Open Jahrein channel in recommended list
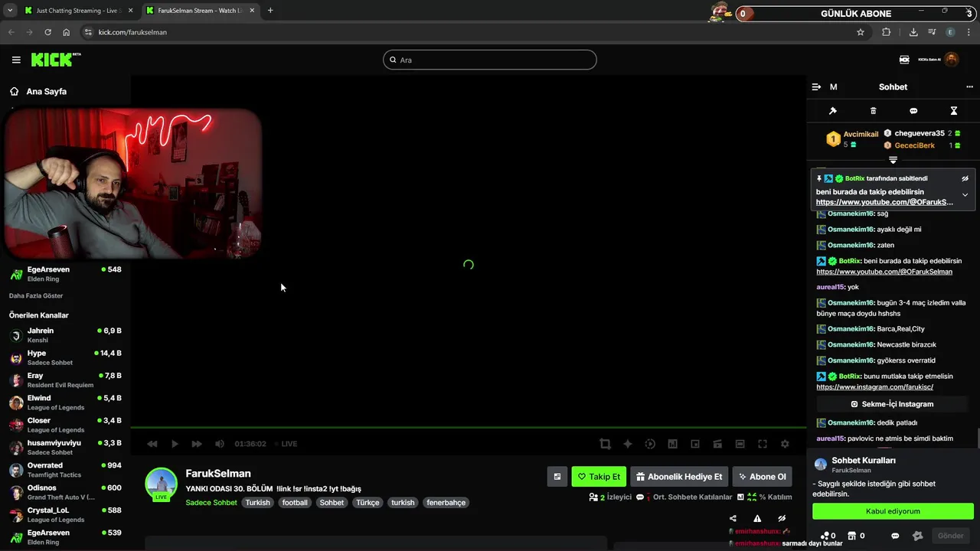This screenshot has height=551, width=980. point(65,335)
